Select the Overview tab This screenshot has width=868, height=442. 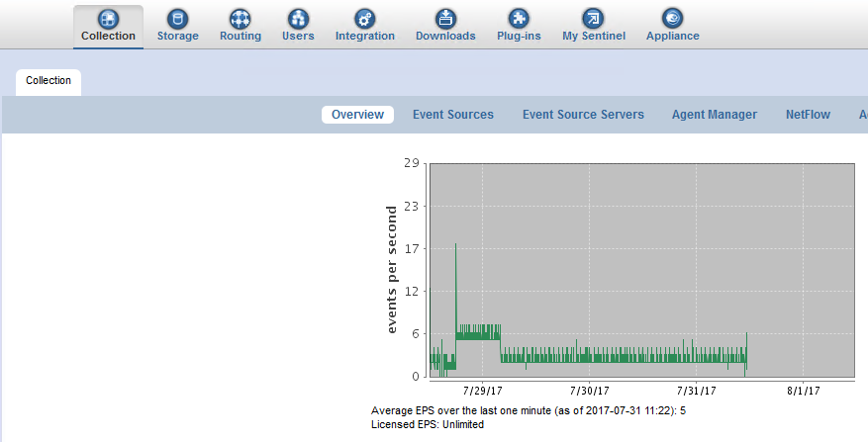pyautogui.click(x=357, y=115)
